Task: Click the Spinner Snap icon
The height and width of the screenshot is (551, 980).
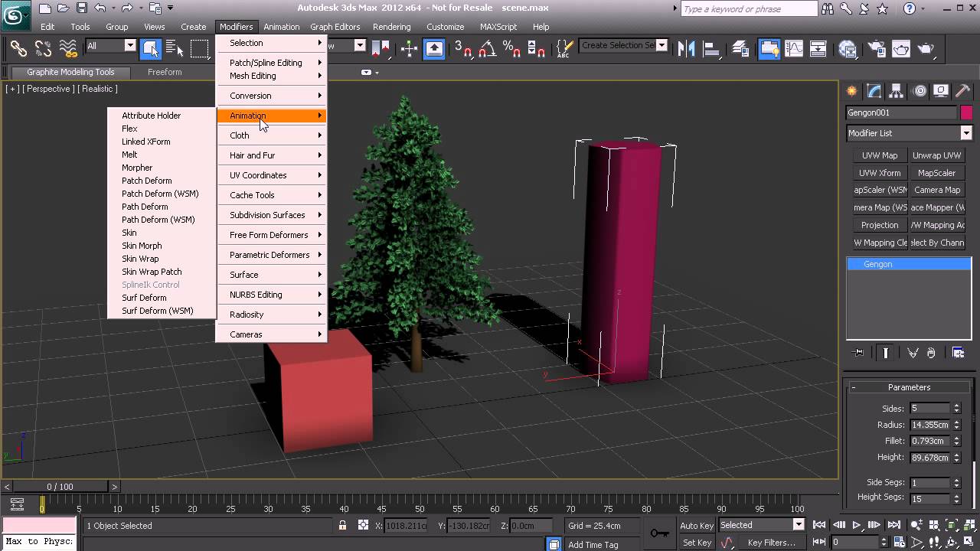Action: pyautogui.click(x=537, y=48)
